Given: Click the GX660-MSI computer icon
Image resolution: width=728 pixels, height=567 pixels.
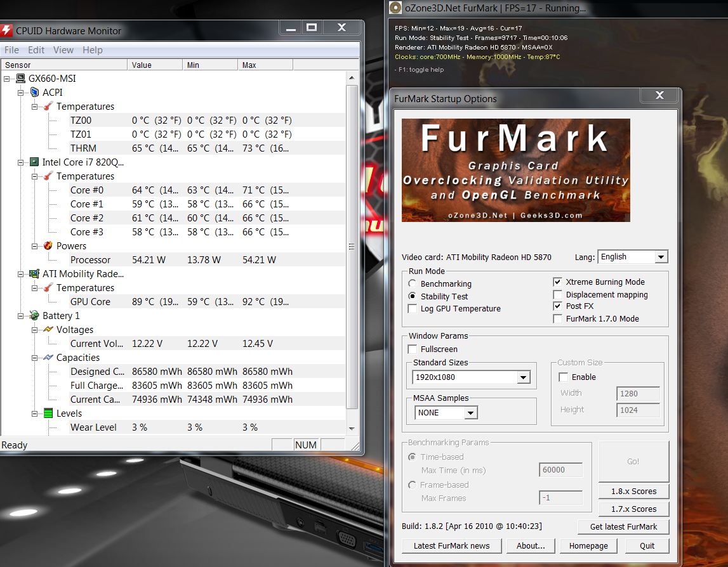Looking at the screenshot, I should (21, 79).
